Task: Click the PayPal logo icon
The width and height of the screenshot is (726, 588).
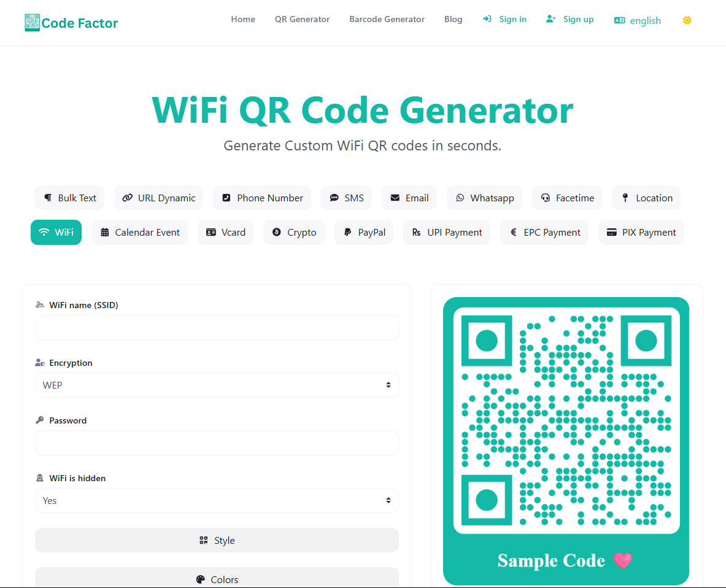Action: click(x=348, y=233)
